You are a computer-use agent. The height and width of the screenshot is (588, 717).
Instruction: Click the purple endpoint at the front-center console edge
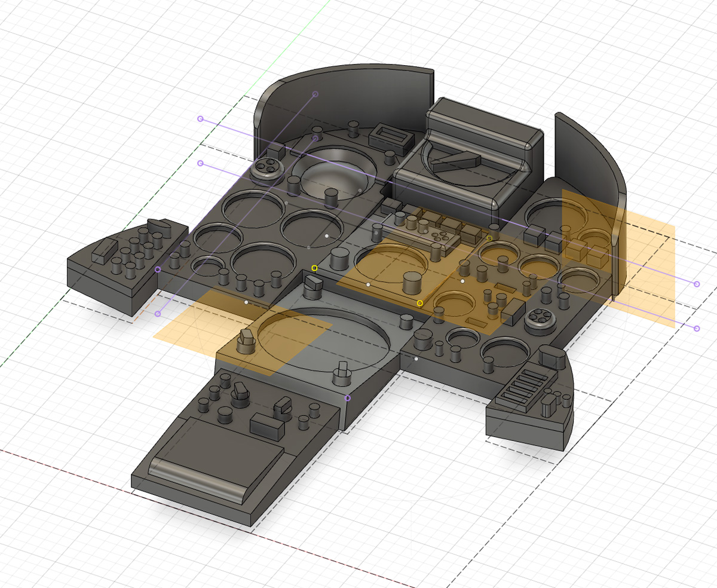348,397
